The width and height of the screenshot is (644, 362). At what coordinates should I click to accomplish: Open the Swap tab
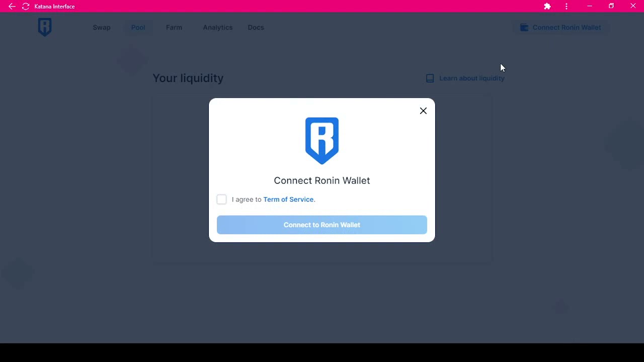tap(102, 28)
